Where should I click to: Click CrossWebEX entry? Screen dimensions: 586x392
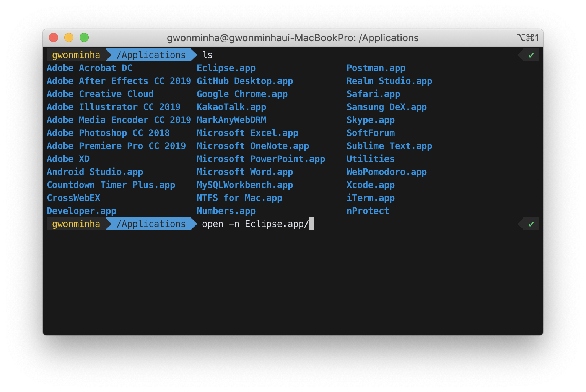click(x=73, y=198)
